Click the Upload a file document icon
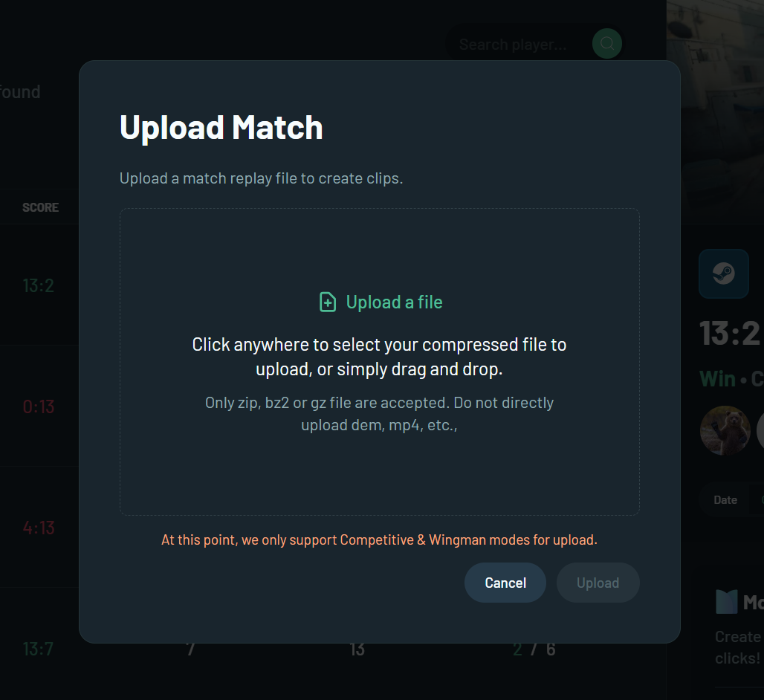 [x=328, y=302]
